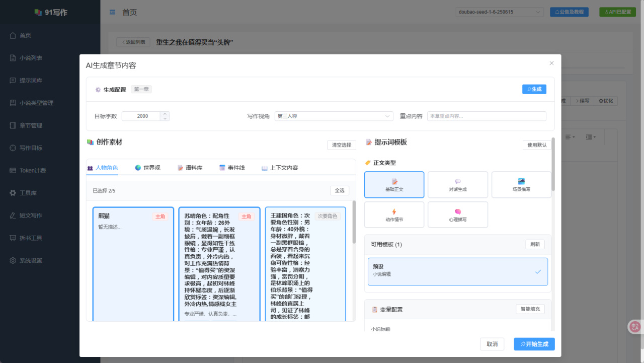Viewport: 644px width, 363px height.
Task: Click the 续写 button behind the dialog
Action: pyautogui.click(x=583, y=101)
